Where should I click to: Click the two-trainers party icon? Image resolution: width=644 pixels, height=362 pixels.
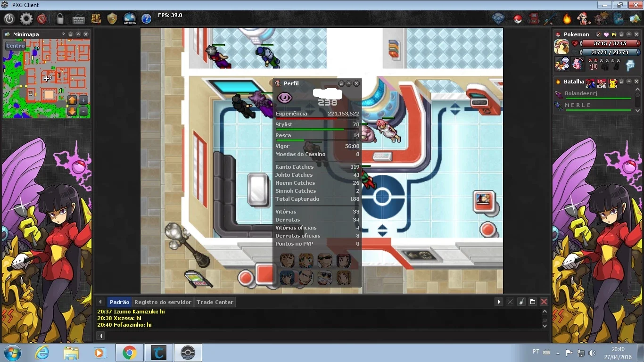(x=601, y=19)
